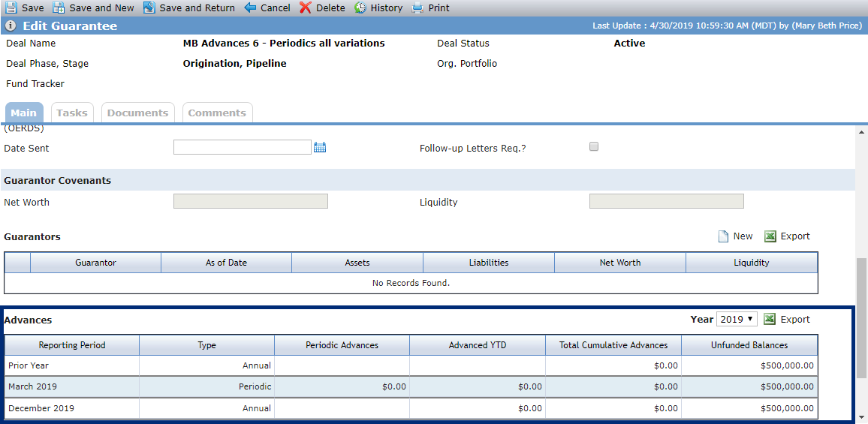Click the Save and Return label
The height and width of the screenshot is (424, 868).
pyautogui.click(x=197, y=8)
